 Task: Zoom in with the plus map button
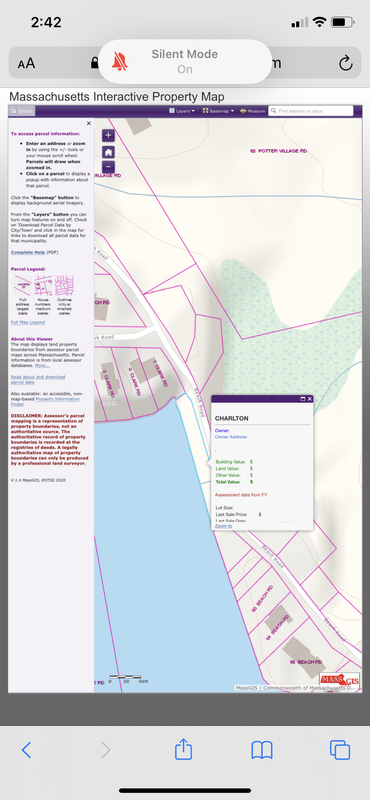108,136
